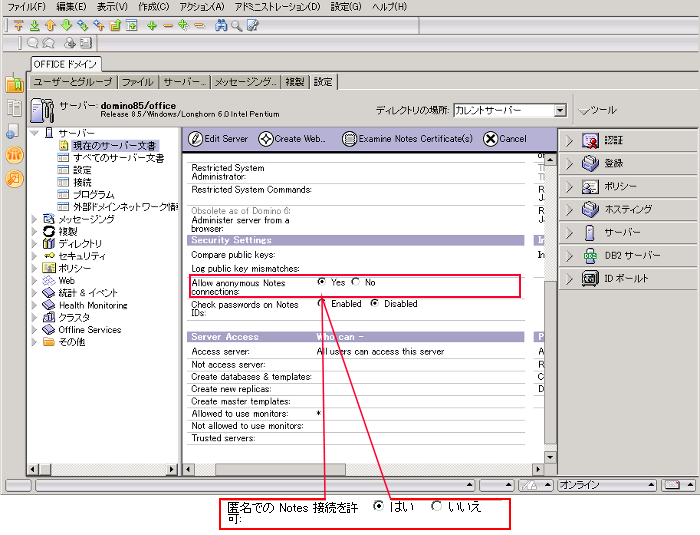Expand the メッセージング tree node
This screenshot has height=535, width=700.
tap(36, 219)
